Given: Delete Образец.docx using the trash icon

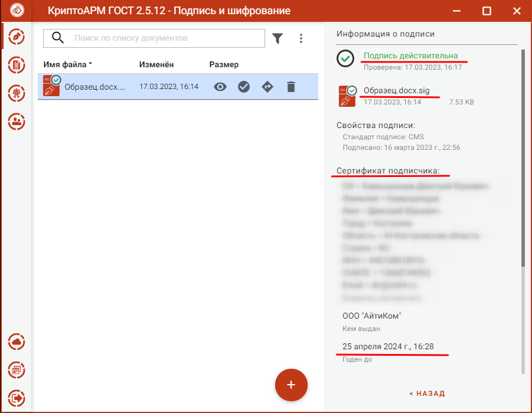Looking at the screenshot, I should (x=291, y=87).
